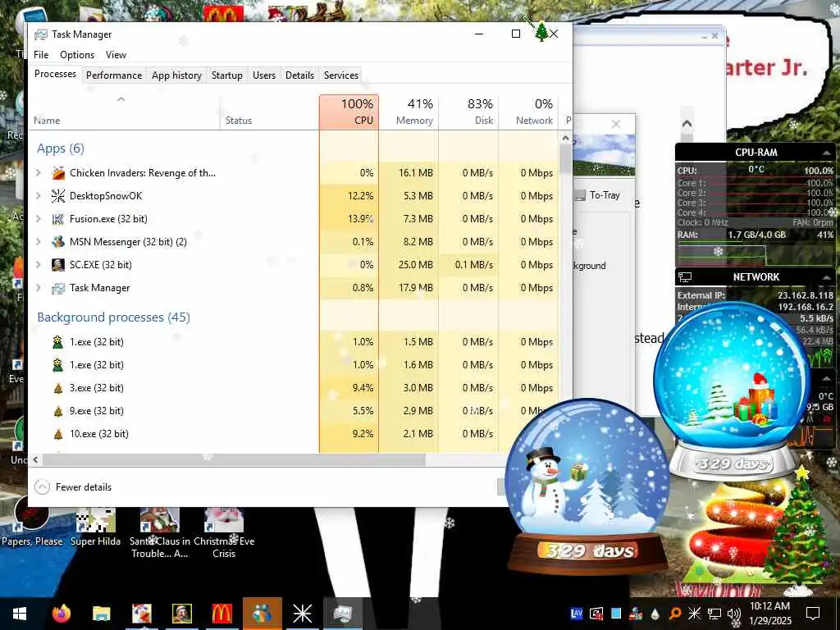Image resolution: width=840 pixels, height=630 pixels.
Task: Sort processes by CPU column
Action: click(x=349, y=112)
